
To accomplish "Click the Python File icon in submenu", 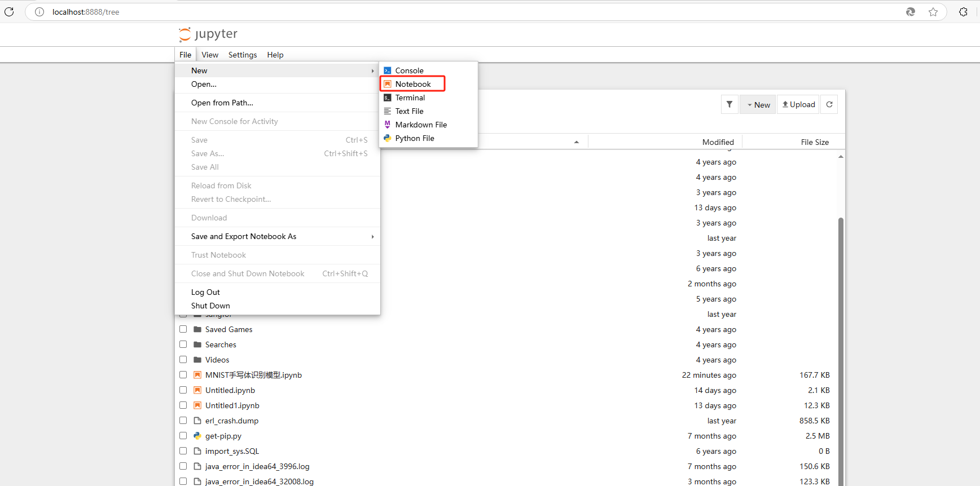I will pyautogui.click(x=388, y=138).
